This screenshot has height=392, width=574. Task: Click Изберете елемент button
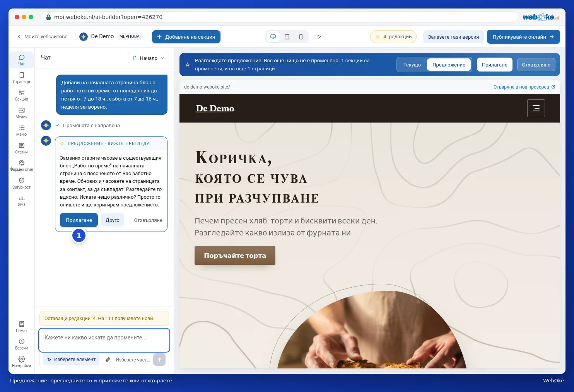tap(71, 360)
